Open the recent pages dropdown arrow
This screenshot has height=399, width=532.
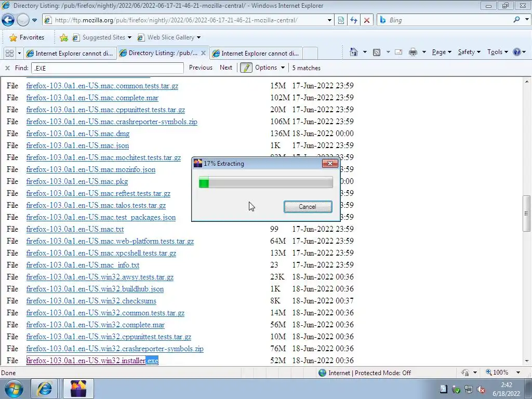coord(35,20)
